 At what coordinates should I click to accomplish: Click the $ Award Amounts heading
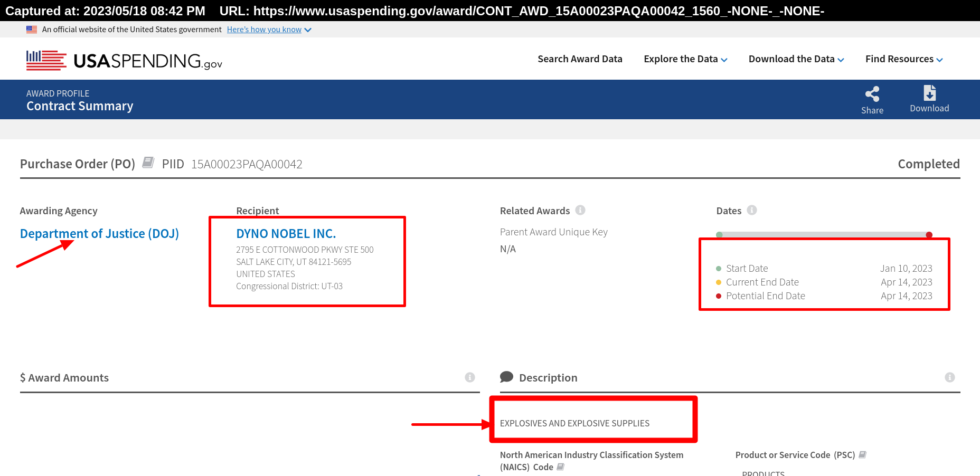tap(64, 378)
